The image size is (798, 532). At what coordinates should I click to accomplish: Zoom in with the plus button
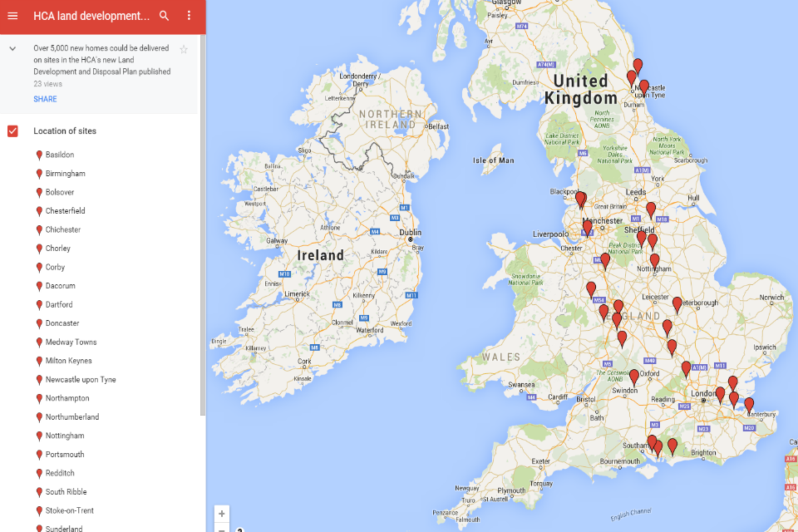coord(221,514)
